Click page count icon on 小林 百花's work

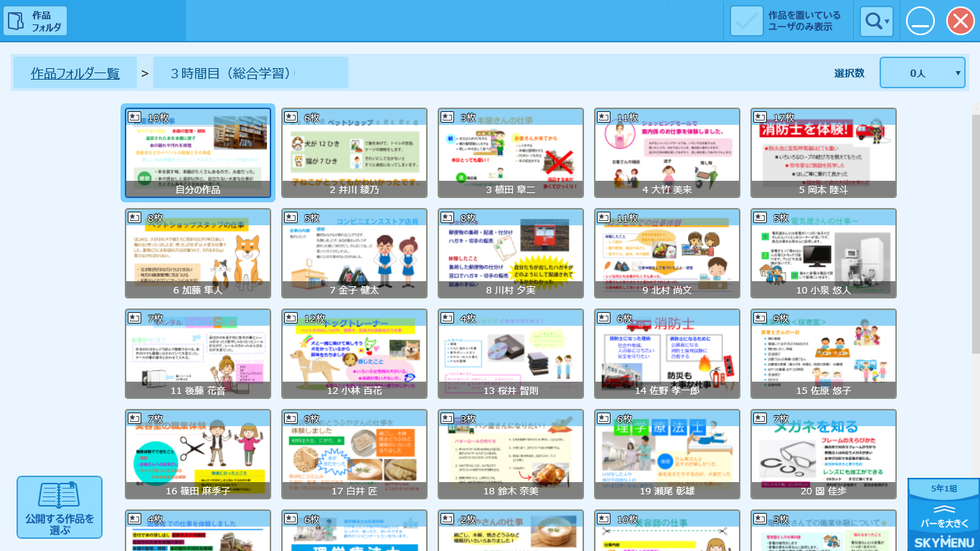[x=291, y=318]
